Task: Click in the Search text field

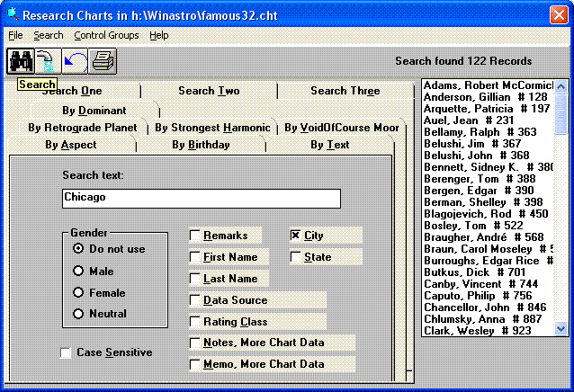Action: [x=202, y=197]
